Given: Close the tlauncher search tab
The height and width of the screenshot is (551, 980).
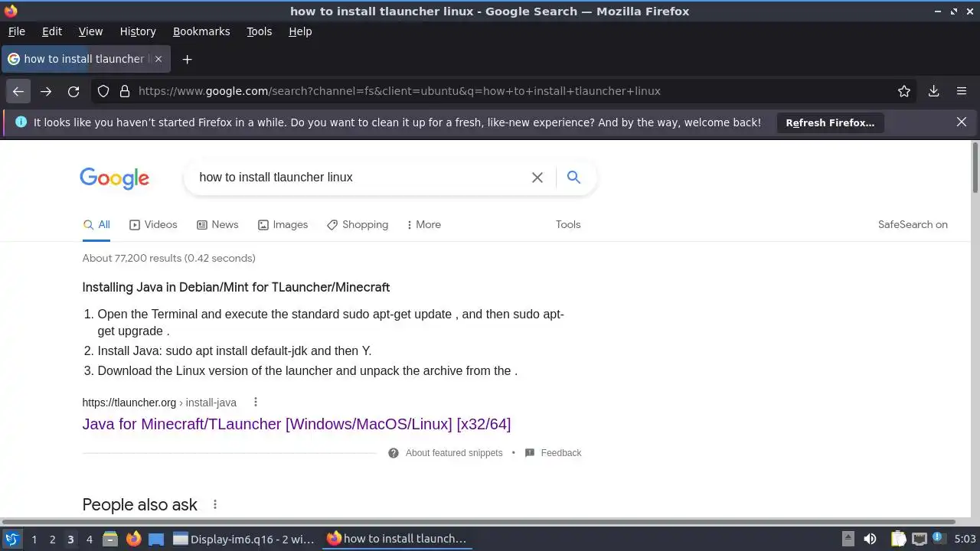Looking at the screenshot, I should tap(158, 59).
